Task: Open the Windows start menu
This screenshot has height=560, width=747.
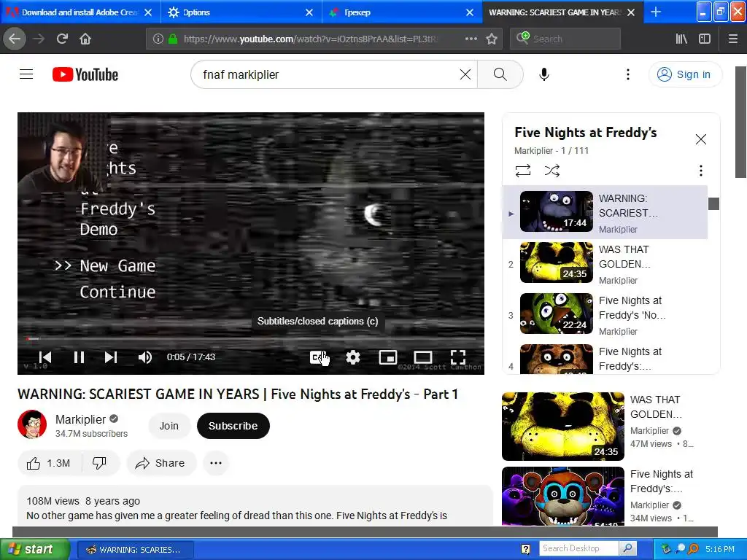Action: pos(34,549)
